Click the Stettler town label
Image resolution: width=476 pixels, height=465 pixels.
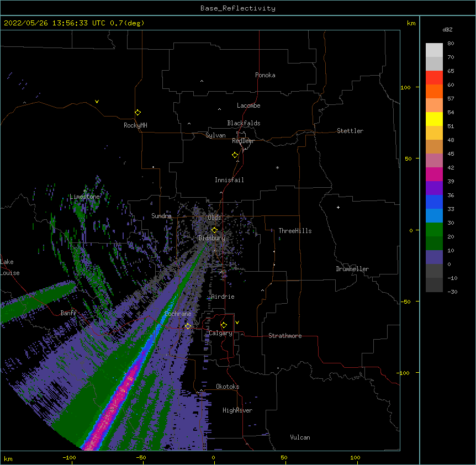(x=350, y=131)
